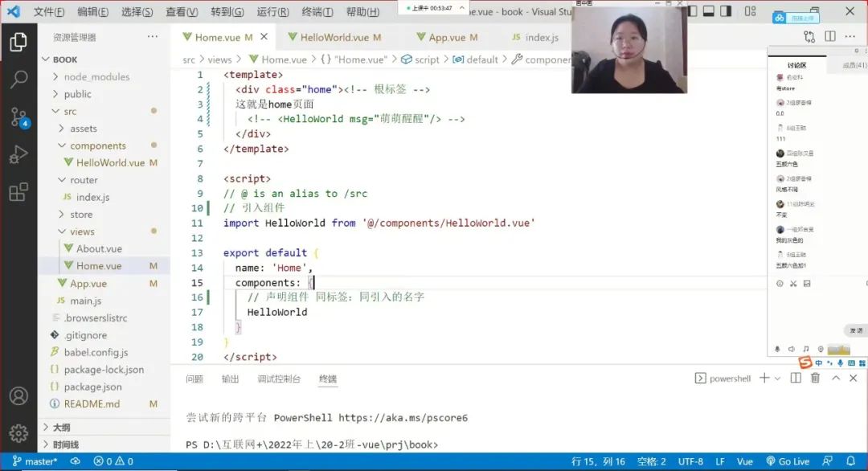Open the Explorer view in the activity bar
Screen dimensions: 868x471
point(18,42)
